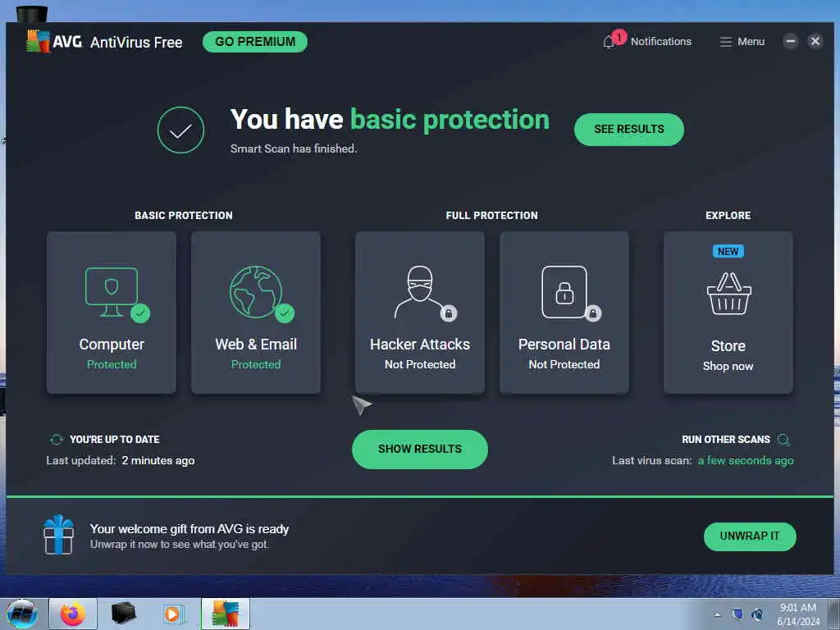Click the green check badge on Computer
The height and width of the screenshot is (630, 840).
139,313
